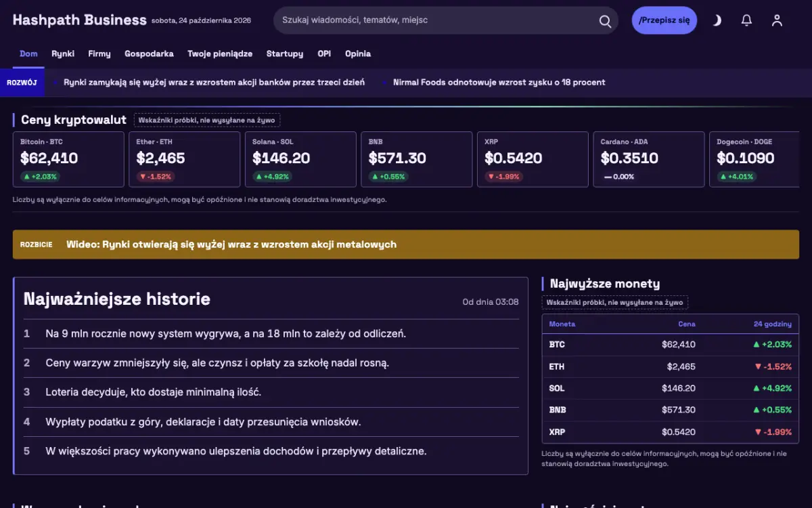812x508 pixels.
Task: Select the ETH row in coins table
Action: [671, 366]
